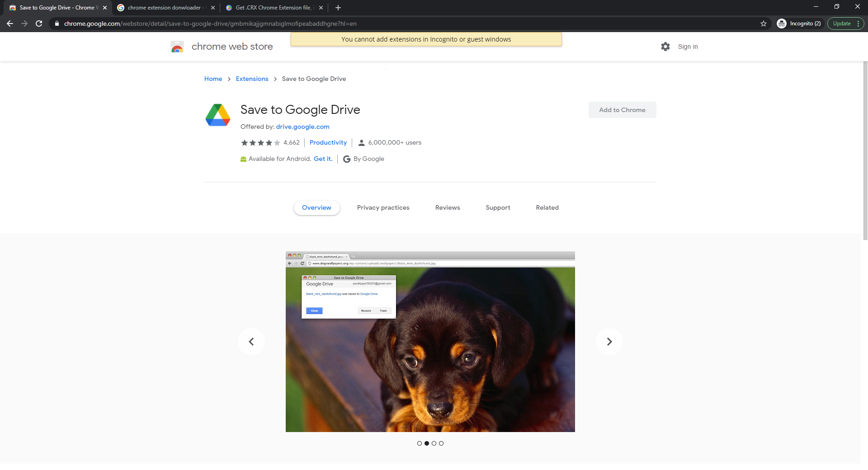The width and height of the screenshot is (868, 470).
Task: Open the 4,662 ratings count
Action: point(291,142)
